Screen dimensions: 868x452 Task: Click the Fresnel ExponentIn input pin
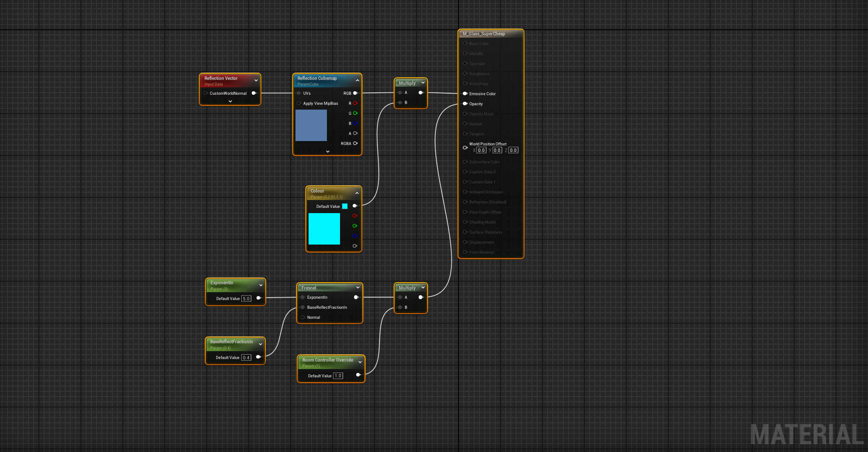pos(302,297)
